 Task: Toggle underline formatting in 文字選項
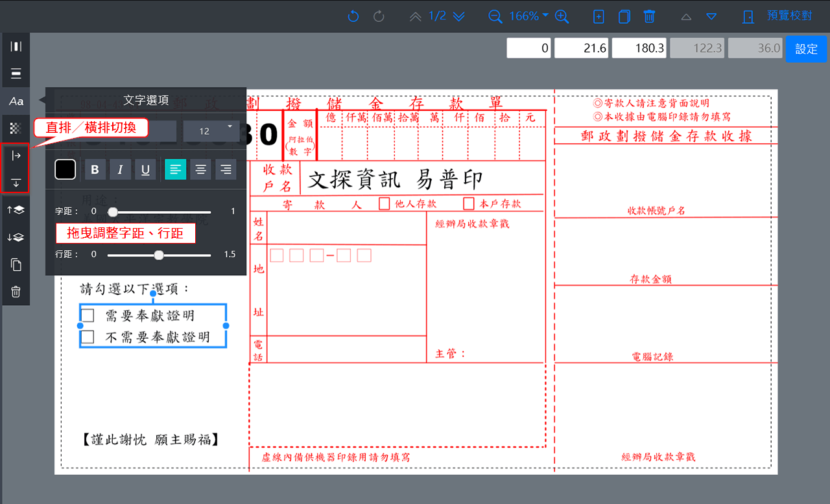(145, 170)
